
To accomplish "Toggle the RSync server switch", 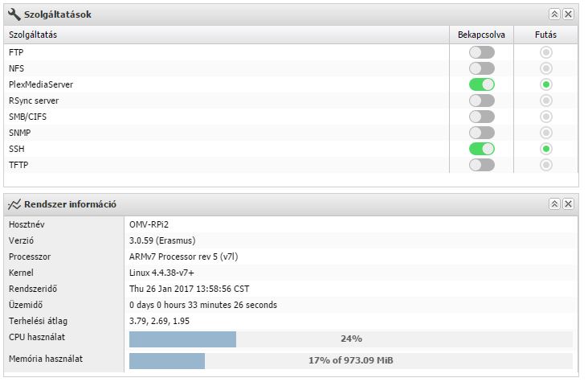I will pyautogui.click(x=482, y=101).
